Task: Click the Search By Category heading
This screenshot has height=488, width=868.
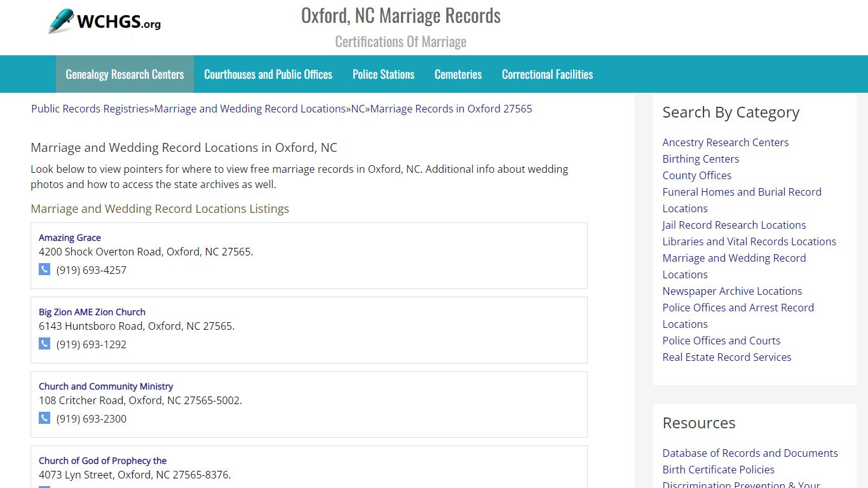Action: click(731, 112)
